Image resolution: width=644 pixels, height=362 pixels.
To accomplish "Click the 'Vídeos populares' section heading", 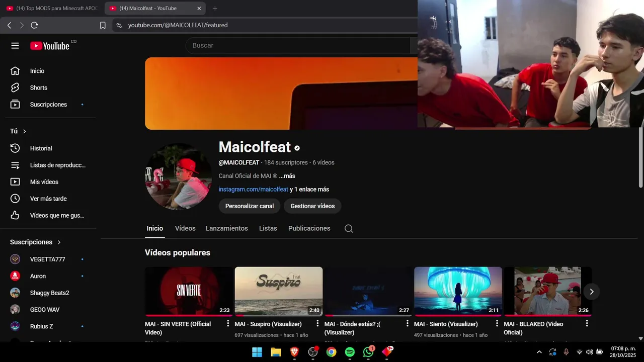I will coord(178,253).
